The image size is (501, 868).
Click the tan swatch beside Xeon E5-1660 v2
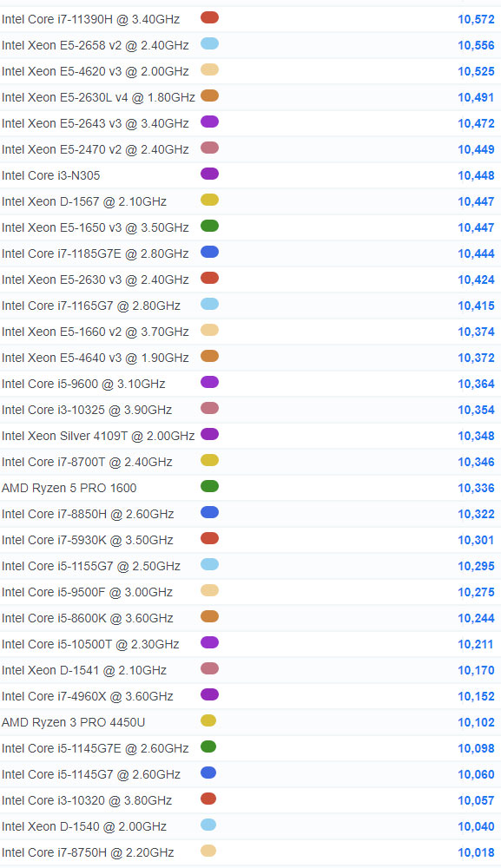tap(209, 330)
